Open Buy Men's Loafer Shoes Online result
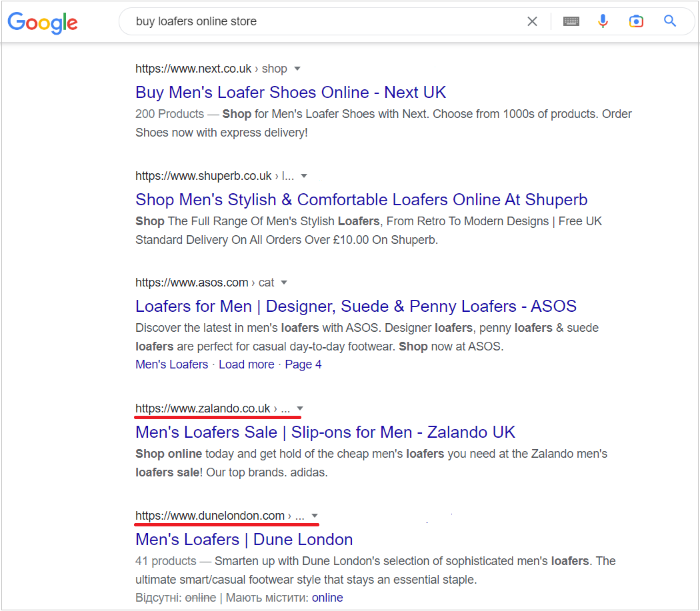Screen dimensions: 700x611 coord(291,93)
